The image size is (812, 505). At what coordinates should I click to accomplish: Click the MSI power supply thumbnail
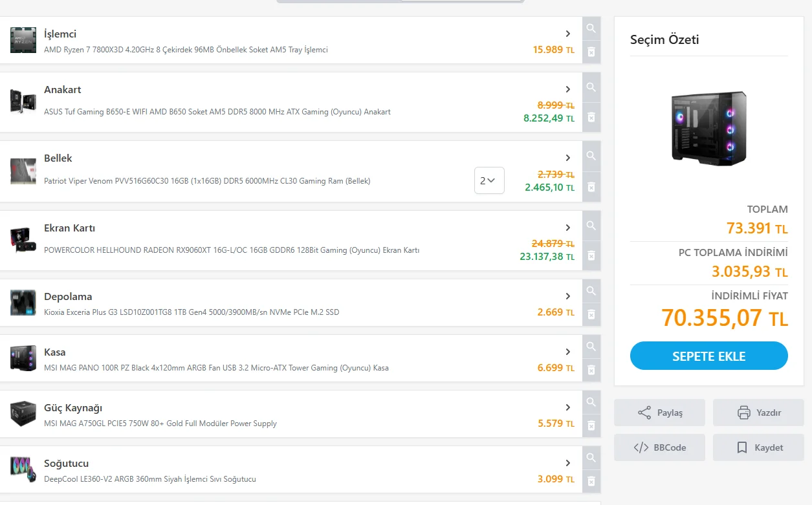coord(23,414)
